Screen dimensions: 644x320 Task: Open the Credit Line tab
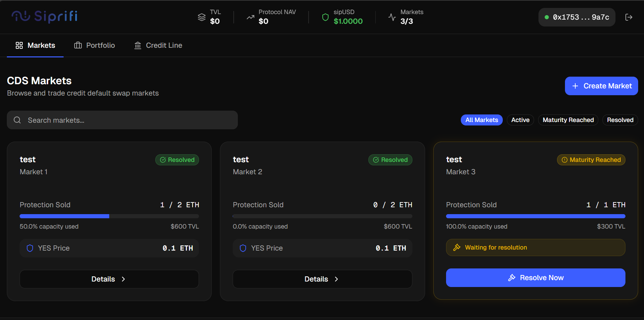tap(158, 45)
